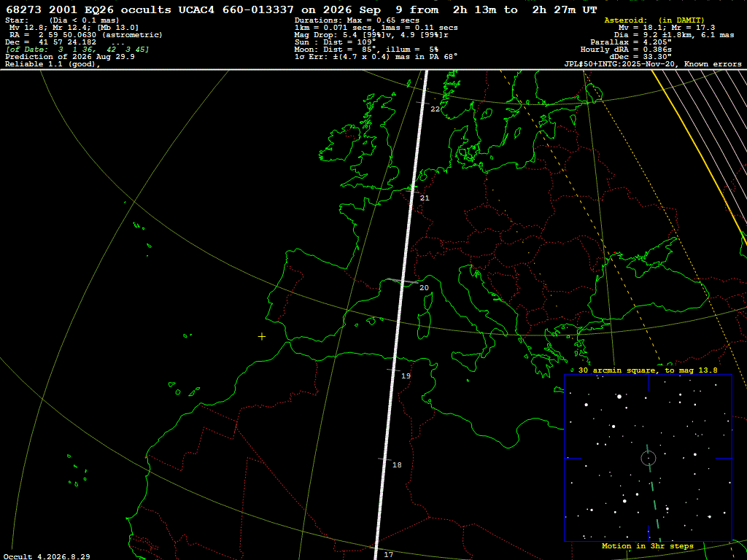Click the 'Motion in 3hr steps' caption
747x560 pixels.
click(648, 546)
